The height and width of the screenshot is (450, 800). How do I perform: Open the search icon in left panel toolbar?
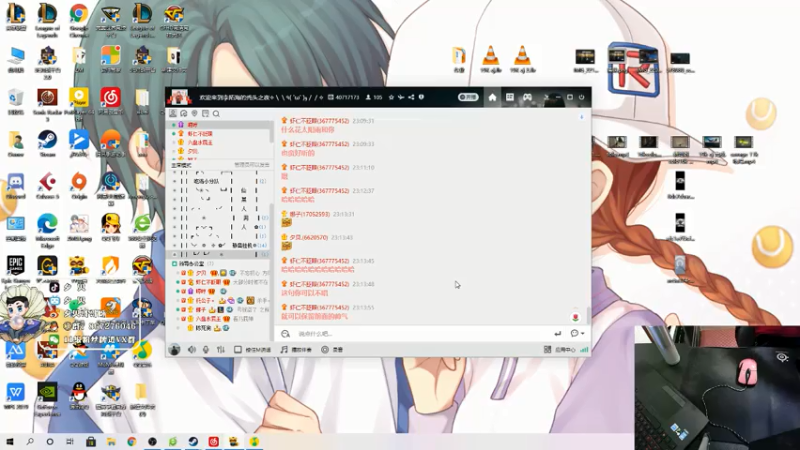click(x=216, y=114)
